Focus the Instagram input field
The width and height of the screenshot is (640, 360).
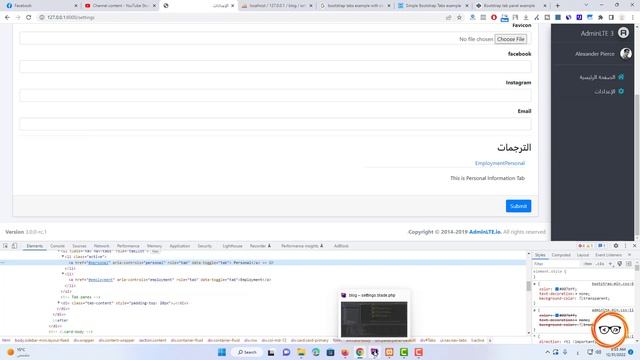(x=275, y=95)
